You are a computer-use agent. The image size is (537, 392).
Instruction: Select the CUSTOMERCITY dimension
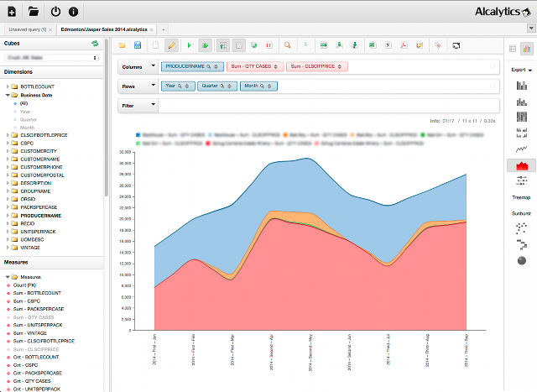click(39, 151)
